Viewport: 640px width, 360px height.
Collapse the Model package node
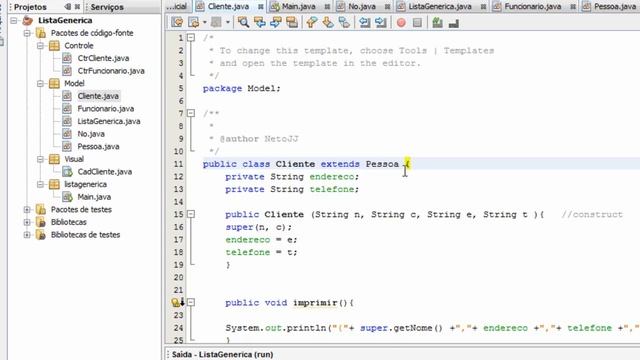[40, 83]
